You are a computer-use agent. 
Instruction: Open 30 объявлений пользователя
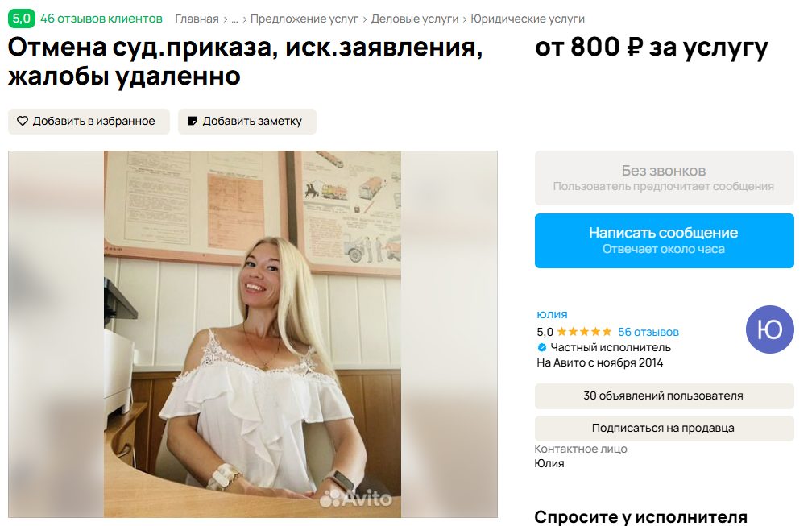coord(664,396)
